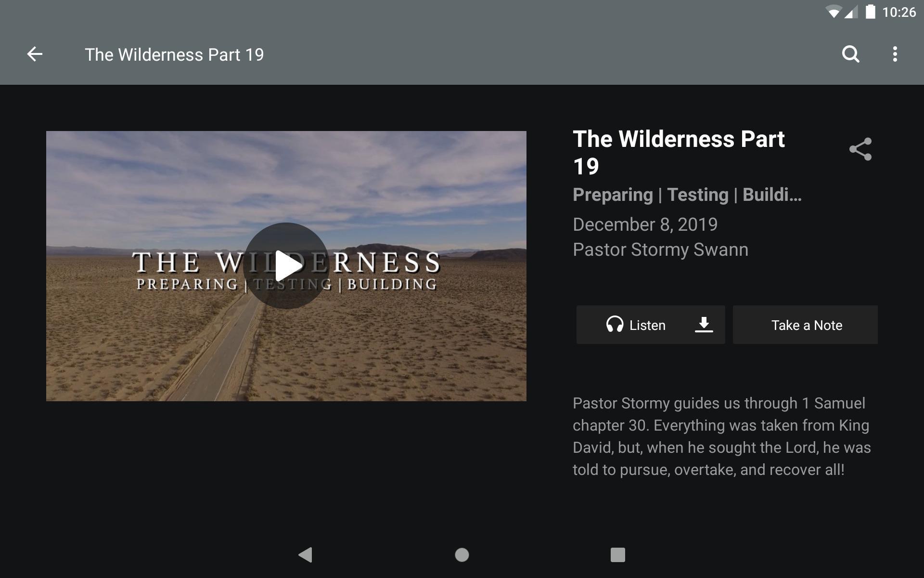The height and width of the screenshot is (578, 924).
Task: Tap the clock showing 10:26
Action: 899,12
